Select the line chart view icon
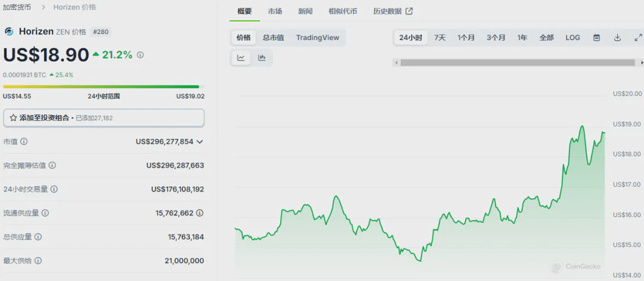The height and width of the screenshot is (281, 644). pos(241,58)
